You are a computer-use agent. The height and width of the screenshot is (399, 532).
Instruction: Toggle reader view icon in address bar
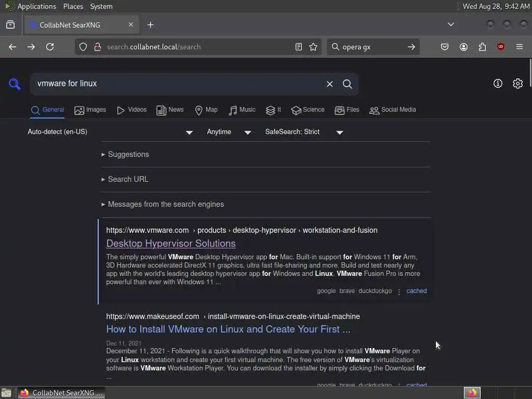pyautogui.click(x=299, y=47)
